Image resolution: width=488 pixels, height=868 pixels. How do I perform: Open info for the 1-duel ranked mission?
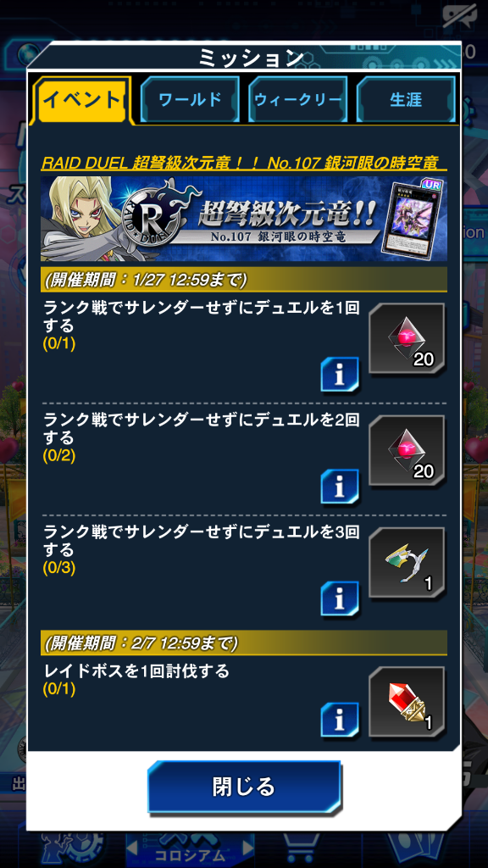coord(340,375)
